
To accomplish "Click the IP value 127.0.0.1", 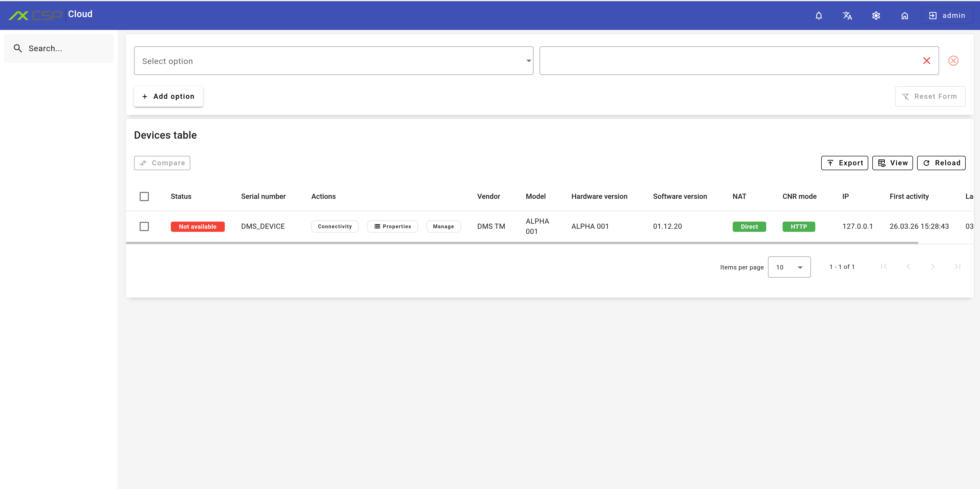I will click(857, 226).
